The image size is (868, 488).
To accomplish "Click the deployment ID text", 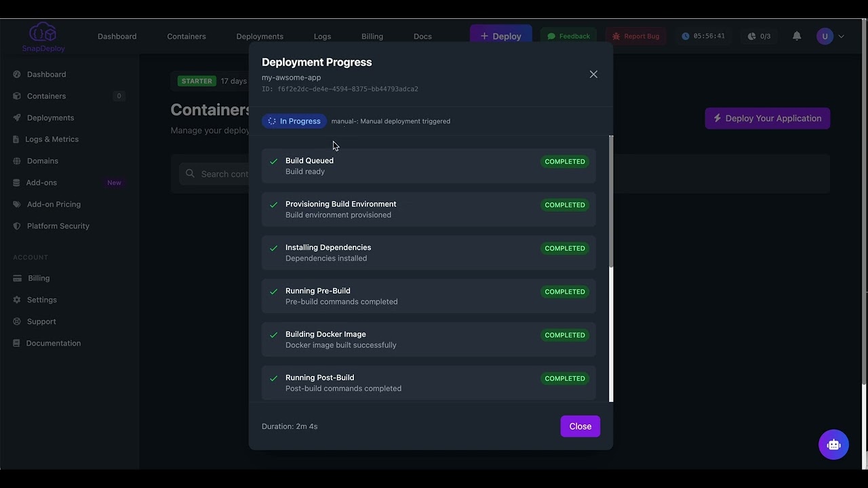I will coord(340,89).
